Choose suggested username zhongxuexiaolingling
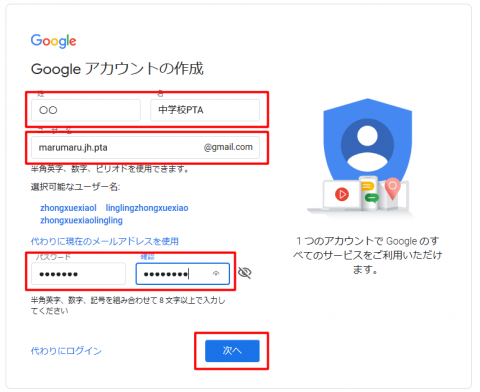 81,220
